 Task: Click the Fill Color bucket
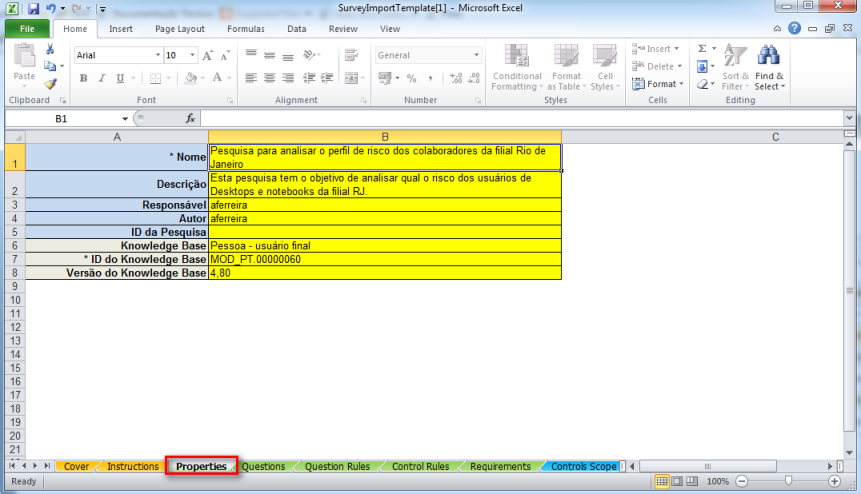(191, 77)
